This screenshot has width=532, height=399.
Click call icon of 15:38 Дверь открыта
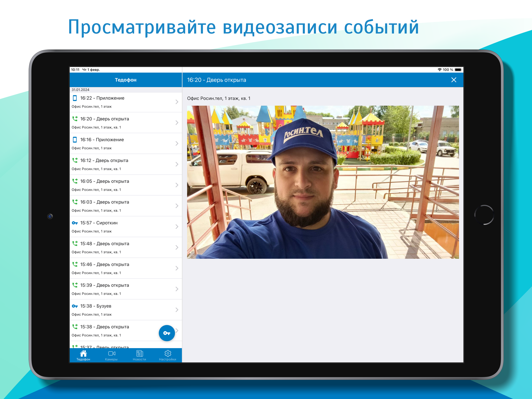[x=75, y=327]
